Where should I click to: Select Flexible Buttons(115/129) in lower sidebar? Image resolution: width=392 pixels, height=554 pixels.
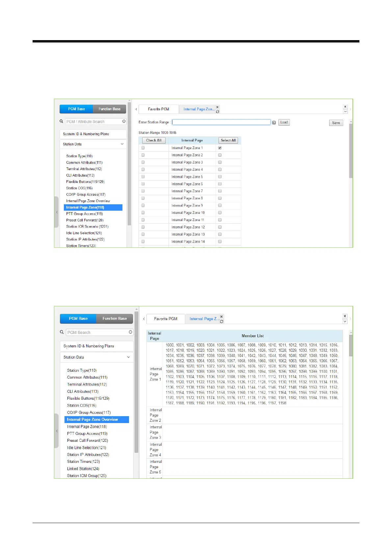coord(88,398)
